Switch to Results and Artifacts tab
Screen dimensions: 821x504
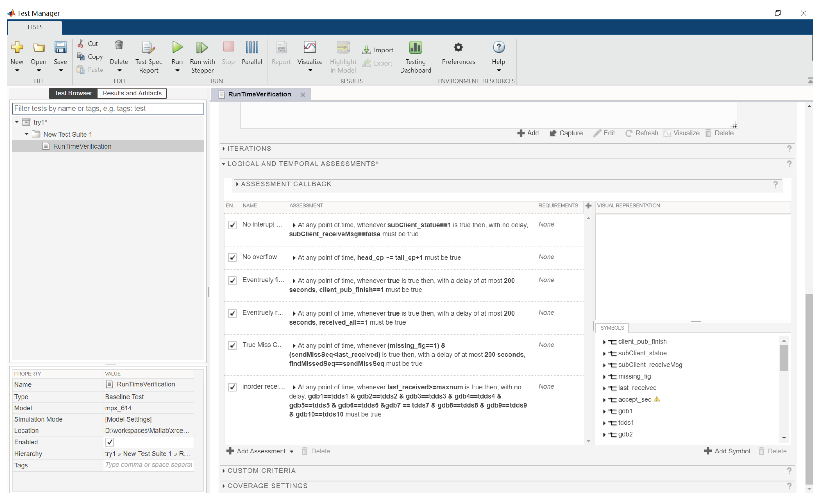click(x=132, y=93)
